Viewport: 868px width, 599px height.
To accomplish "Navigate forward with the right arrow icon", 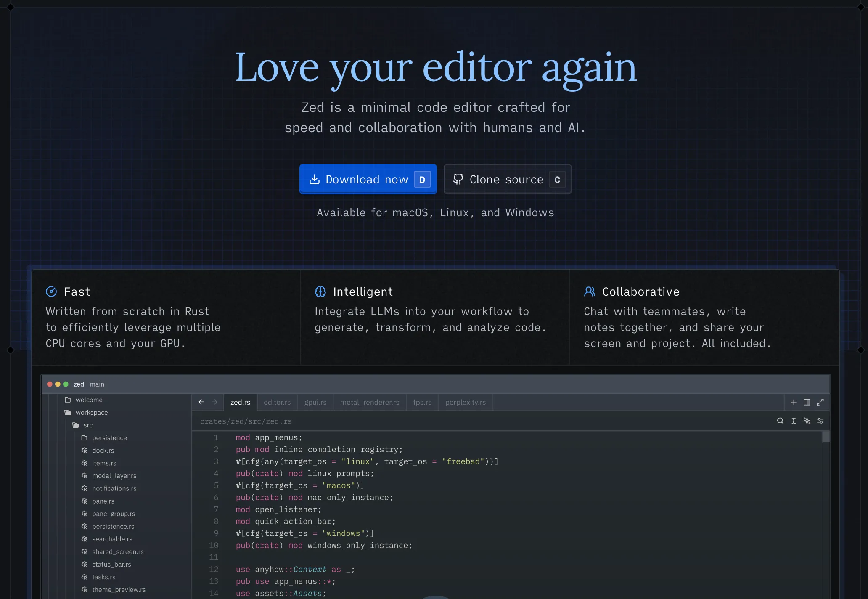I will (x=215, y=402).
